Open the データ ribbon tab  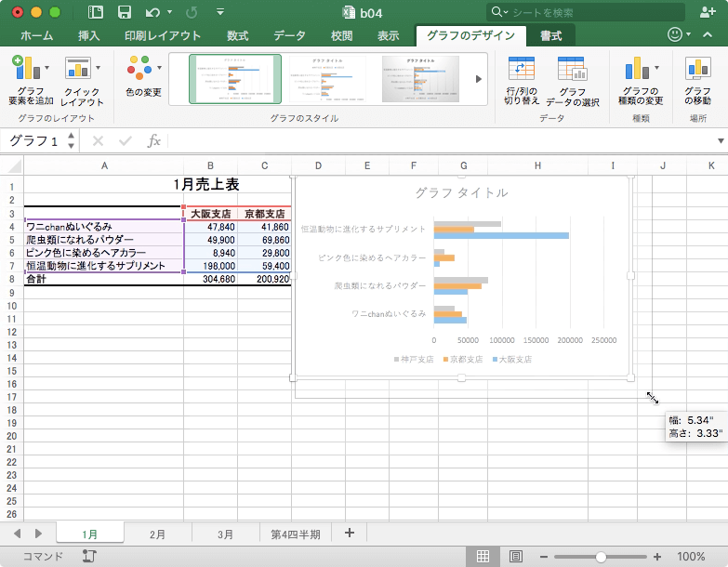click(289, 35)
